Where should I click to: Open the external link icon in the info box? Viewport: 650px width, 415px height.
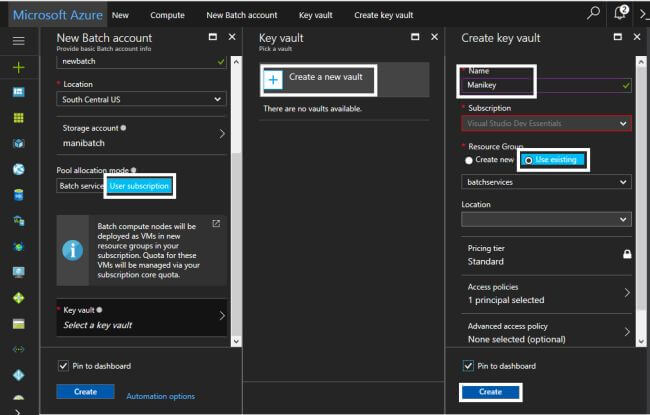click(216, 223)
